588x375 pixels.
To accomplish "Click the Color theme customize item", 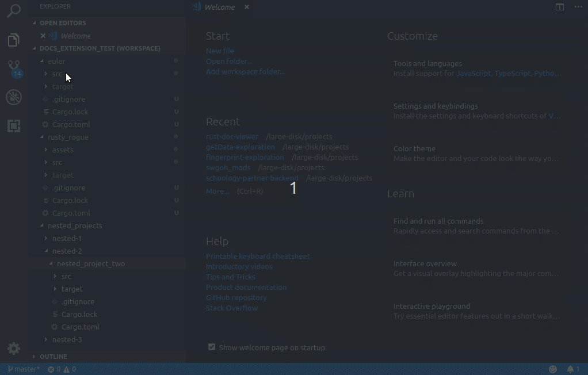I will pos(477,154).
